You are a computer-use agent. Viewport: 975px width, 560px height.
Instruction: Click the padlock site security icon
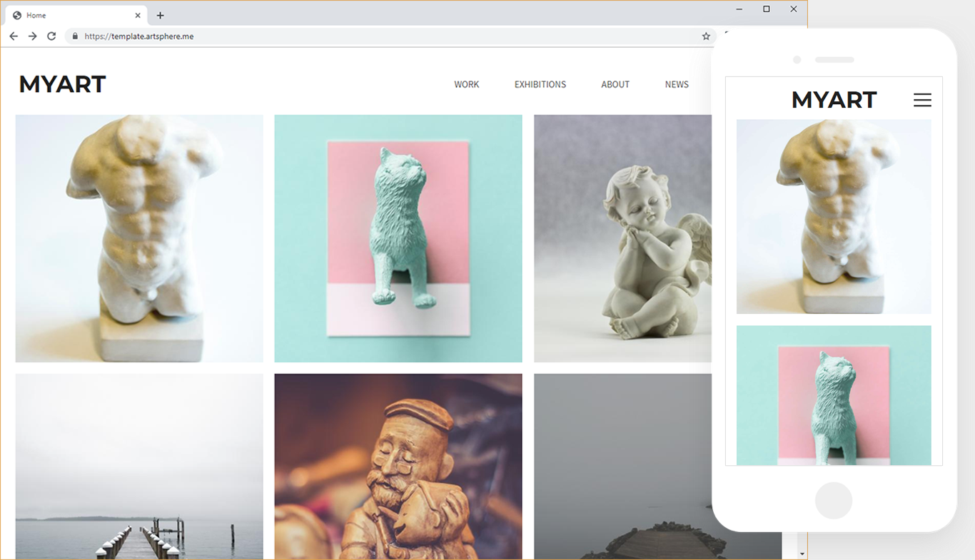click(x=75, y=36)
